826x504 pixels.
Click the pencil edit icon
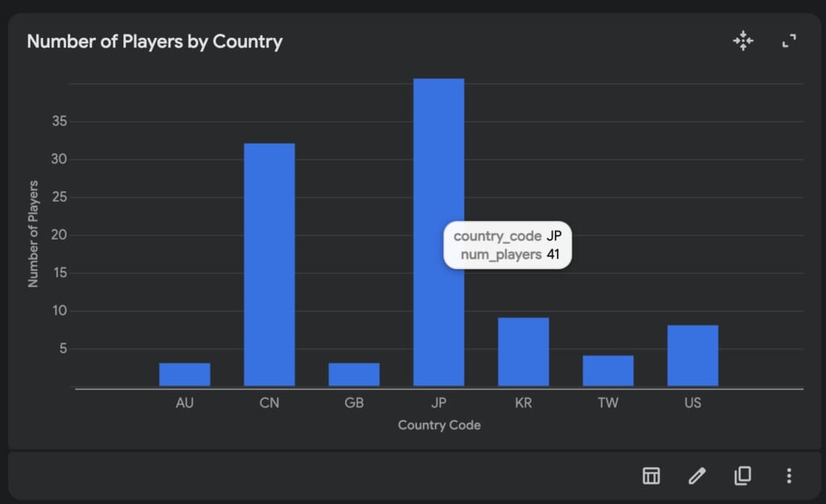[x=697, y=476]
